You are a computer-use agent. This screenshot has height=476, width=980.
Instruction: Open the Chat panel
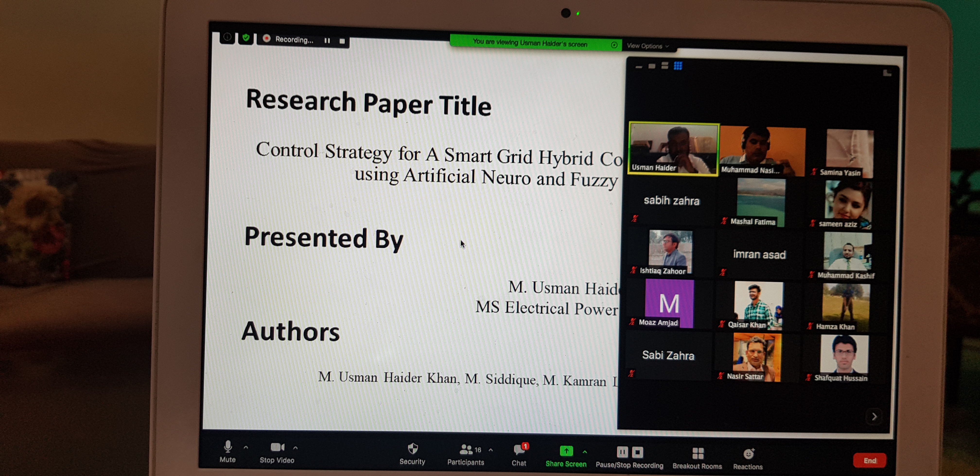click(519, 450)
